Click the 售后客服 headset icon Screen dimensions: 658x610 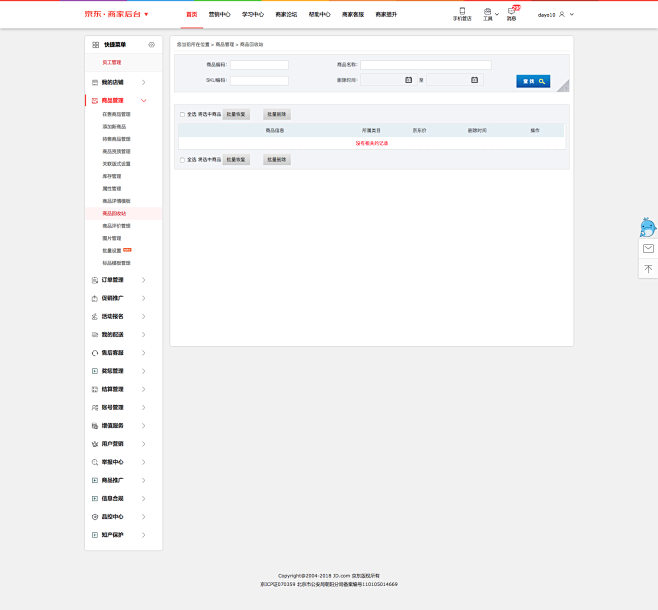coord(95,353)
